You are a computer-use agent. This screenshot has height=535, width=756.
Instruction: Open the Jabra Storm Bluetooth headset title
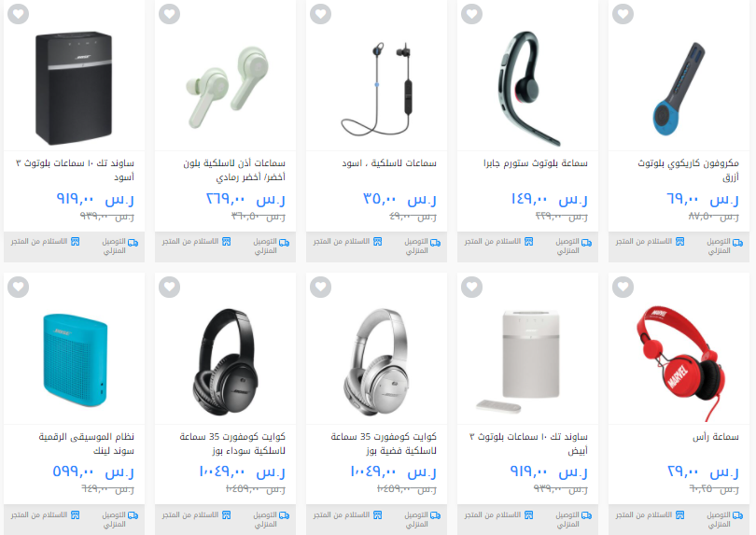point(536,163)
